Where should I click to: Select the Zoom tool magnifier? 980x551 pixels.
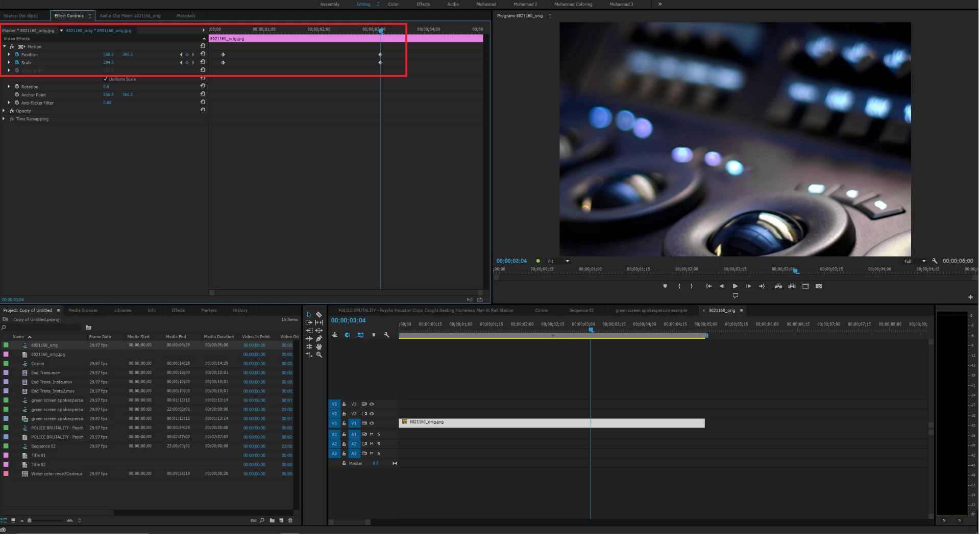point(319,355)
